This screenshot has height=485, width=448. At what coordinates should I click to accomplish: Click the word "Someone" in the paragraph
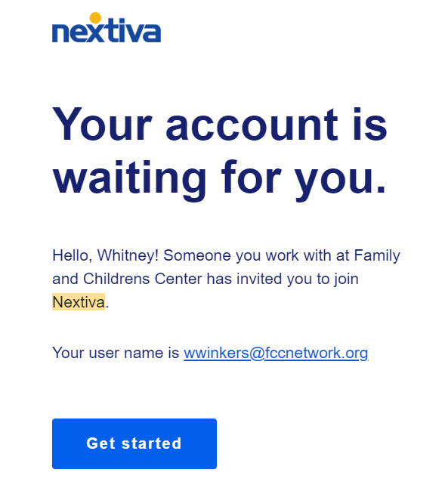[197, 256]
